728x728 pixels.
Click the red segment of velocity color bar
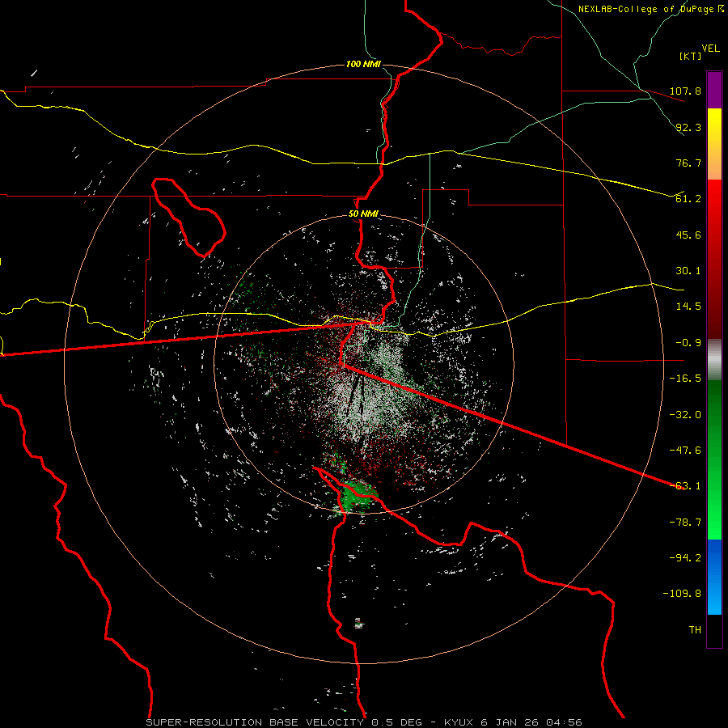click(714, 259)
